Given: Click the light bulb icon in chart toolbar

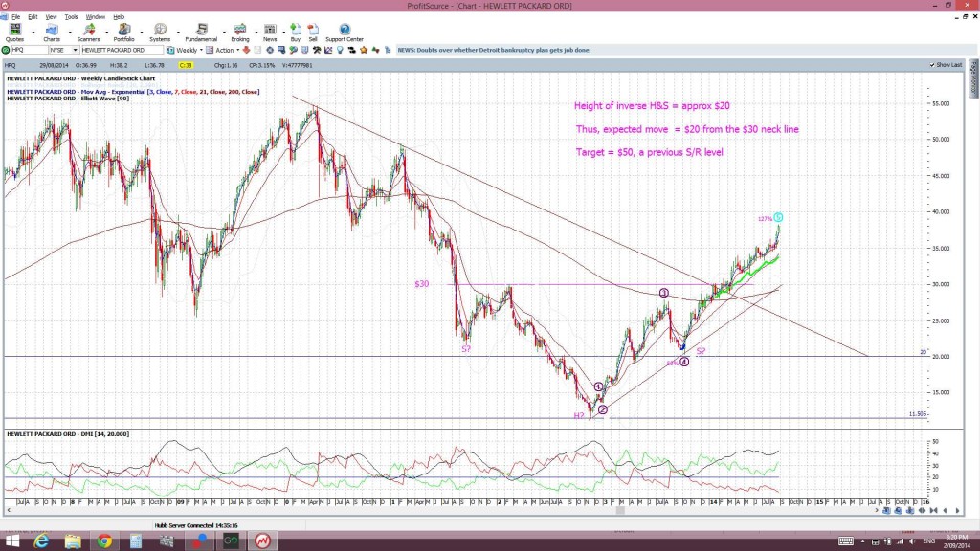Looking at the screenshot, I should point(340,50).
